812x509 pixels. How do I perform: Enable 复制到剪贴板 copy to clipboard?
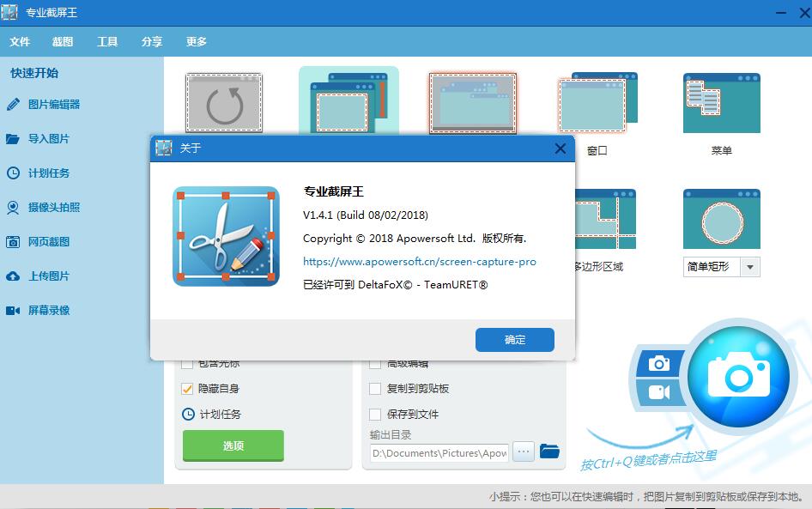click(x=375, y=388)
